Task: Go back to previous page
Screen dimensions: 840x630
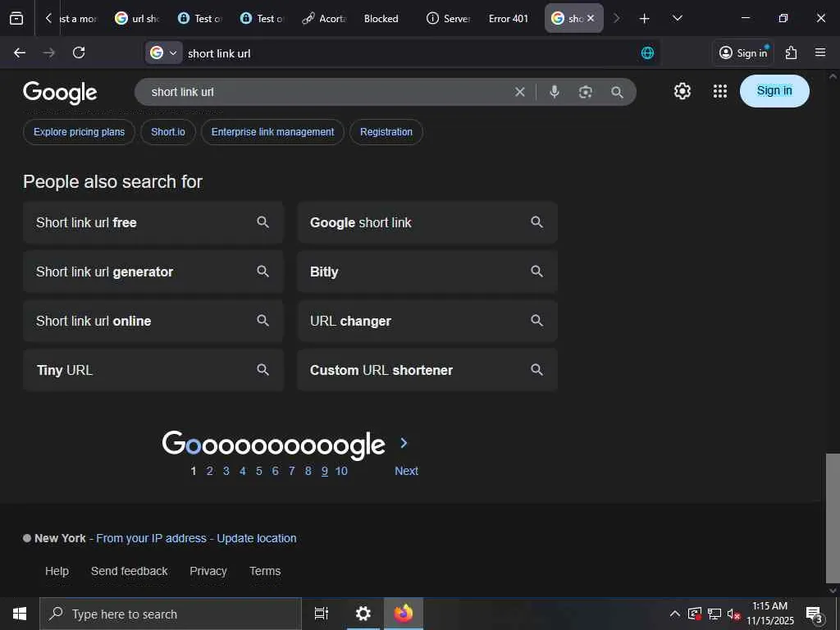Action: [20, 52]
